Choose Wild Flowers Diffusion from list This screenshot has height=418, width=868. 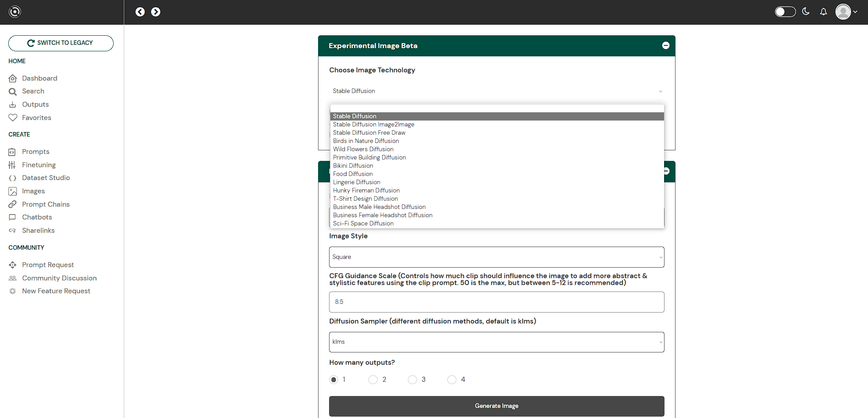(x=363, y=149)
